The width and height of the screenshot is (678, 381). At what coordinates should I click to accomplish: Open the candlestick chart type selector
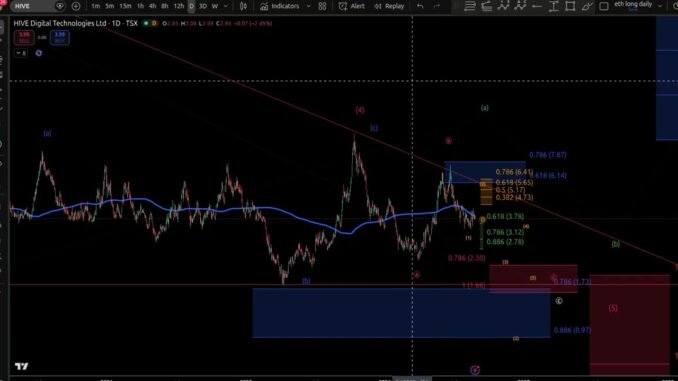243,6
